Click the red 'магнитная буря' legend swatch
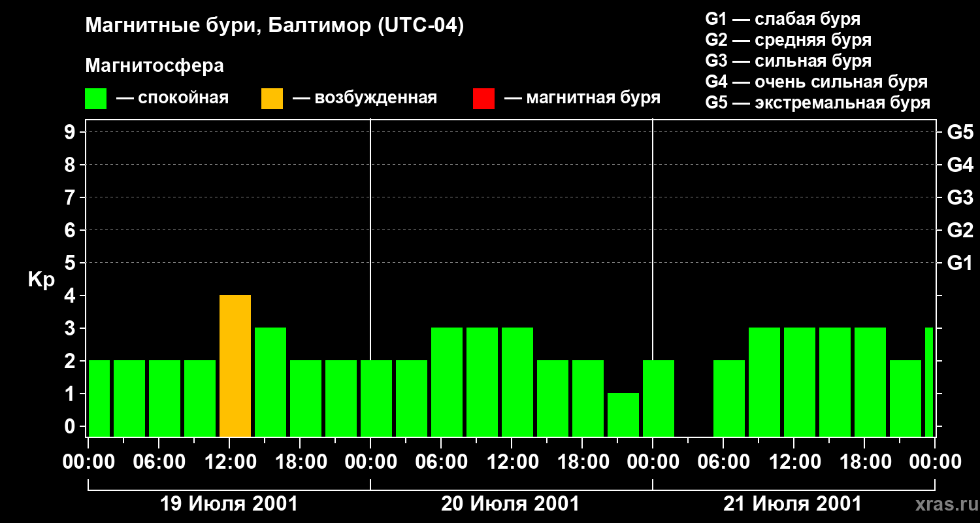Viewport: 980px width, 523px height. tap(483, 99)
